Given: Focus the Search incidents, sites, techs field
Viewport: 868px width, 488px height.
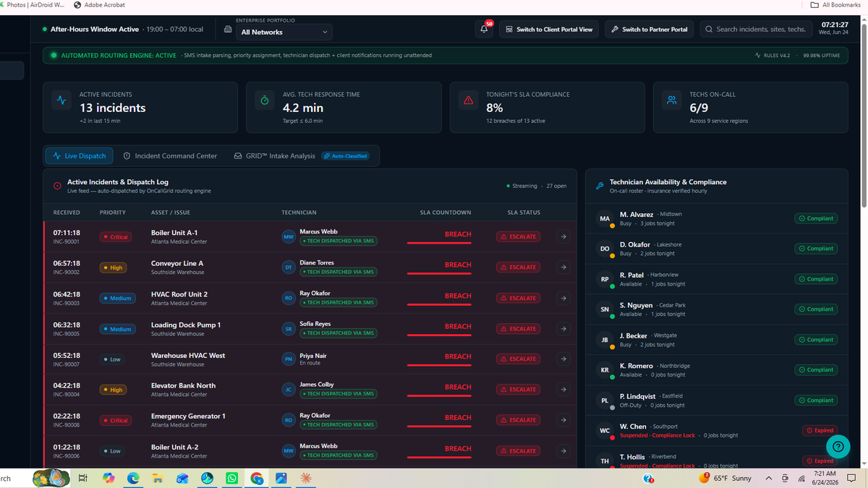Looking at the screenshot, I should point(754,29).
